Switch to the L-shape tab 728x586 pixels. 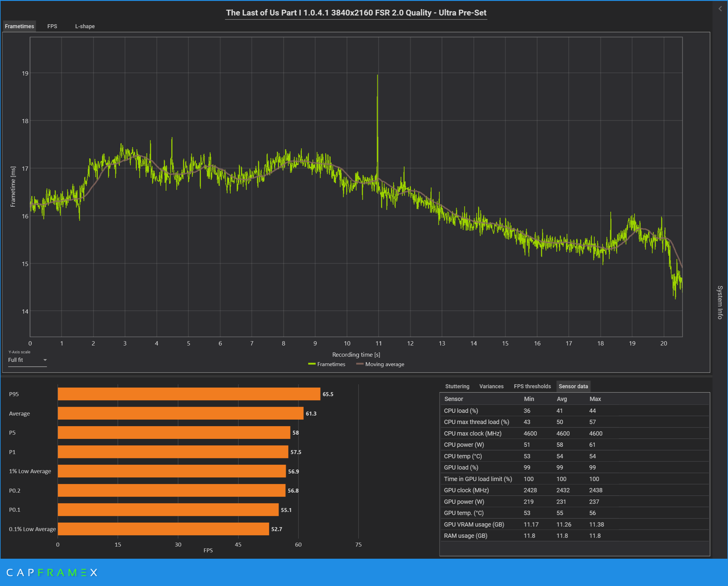coord(85,26)
